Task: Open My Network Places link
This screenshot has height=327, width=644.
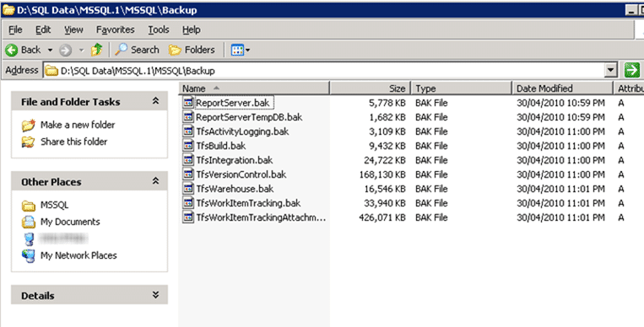Action: [78, 255]
